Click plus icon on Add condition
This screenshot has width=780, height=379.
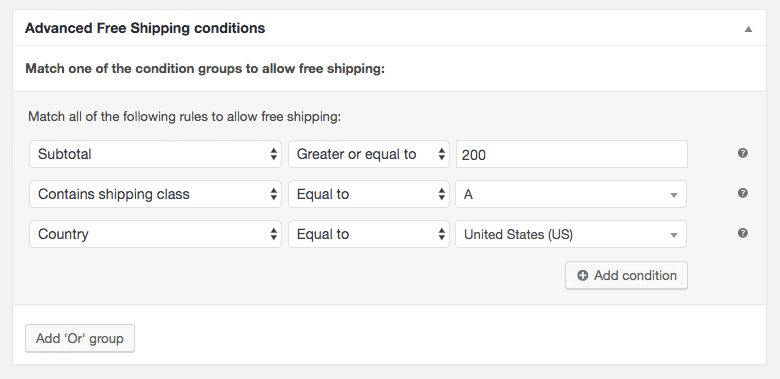pyautogui.click(x=583, y=276)
